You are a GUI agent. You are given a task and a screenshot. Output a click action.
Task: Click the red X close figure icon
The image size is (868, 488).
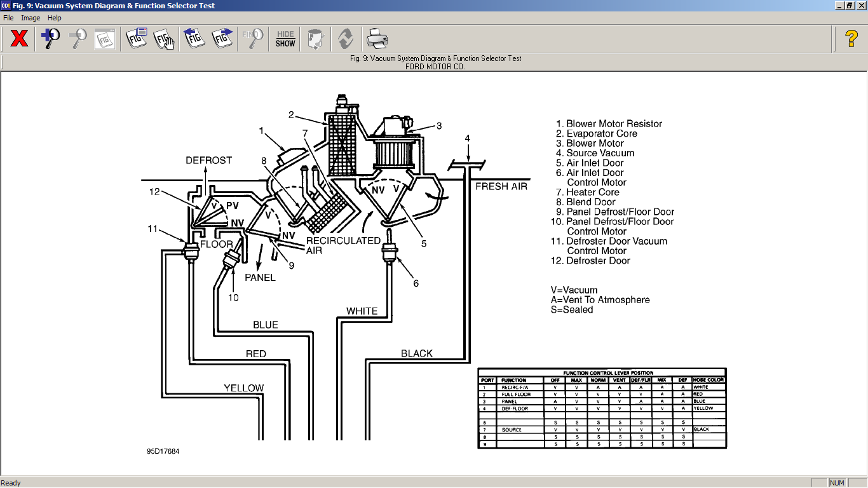click(19, 39)
